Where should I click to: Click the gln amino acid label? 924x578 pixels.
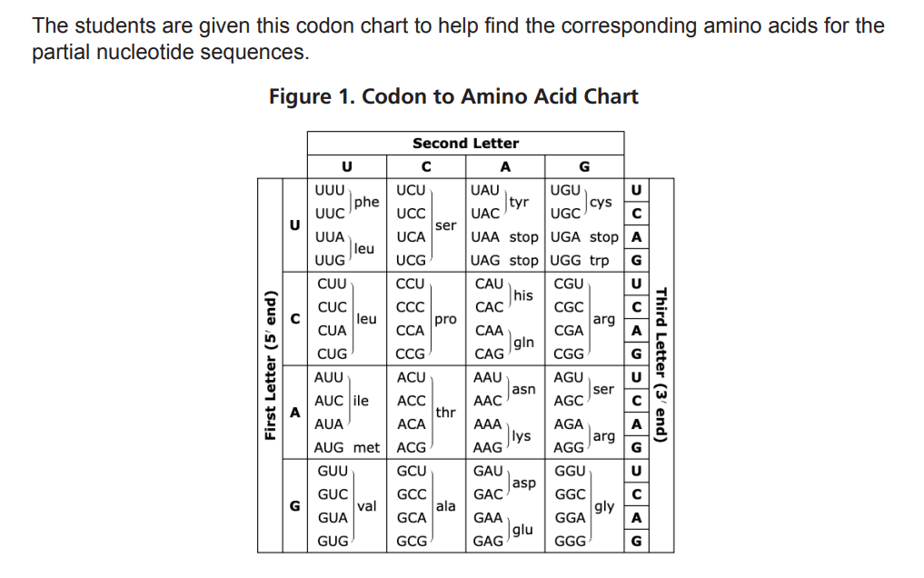[523, 343]
